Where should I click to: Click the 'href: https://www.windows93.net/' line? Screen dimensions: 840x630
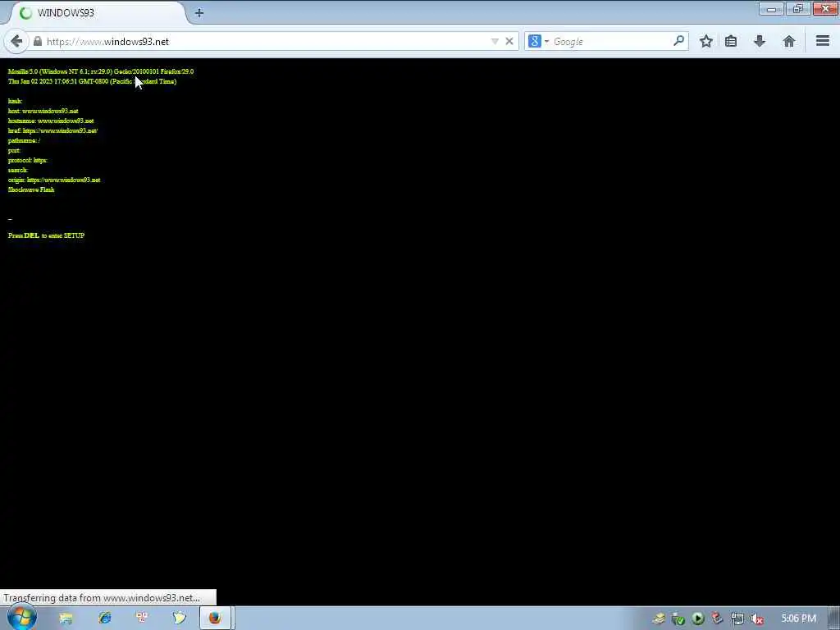pyautogui.click(x=52, y=130)
